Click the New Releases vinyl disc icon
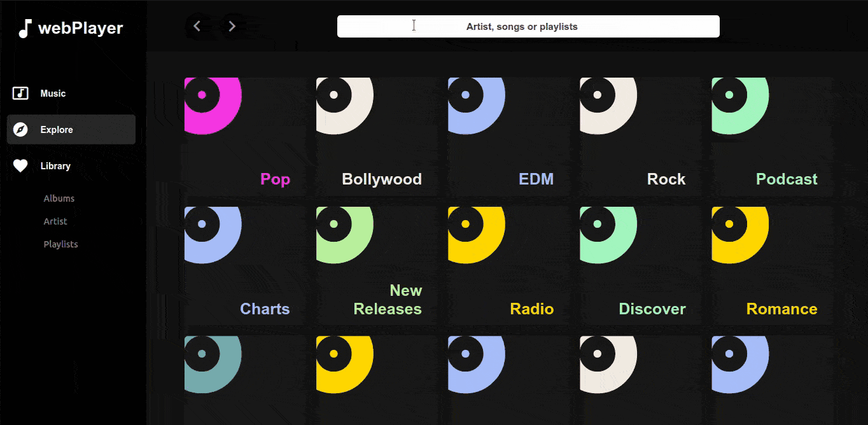The height and width of the screenshot is (425, 868). [344, 235]
